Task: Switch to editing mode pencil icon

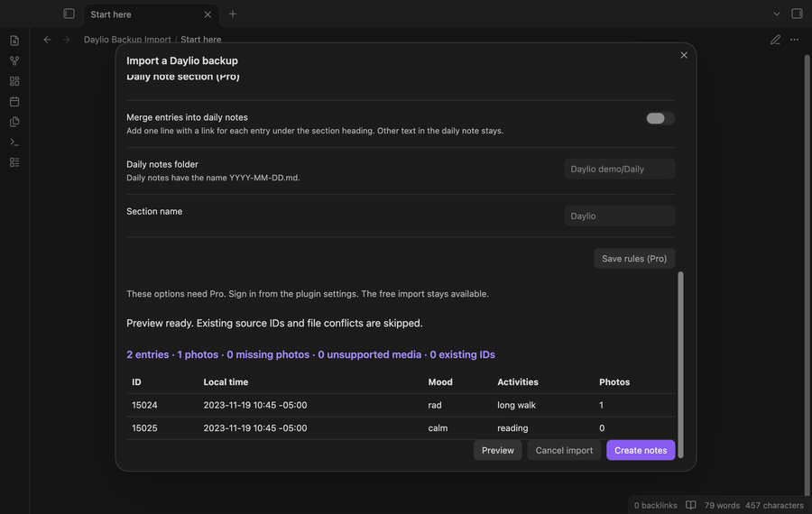Action: (x=775, y=40)
